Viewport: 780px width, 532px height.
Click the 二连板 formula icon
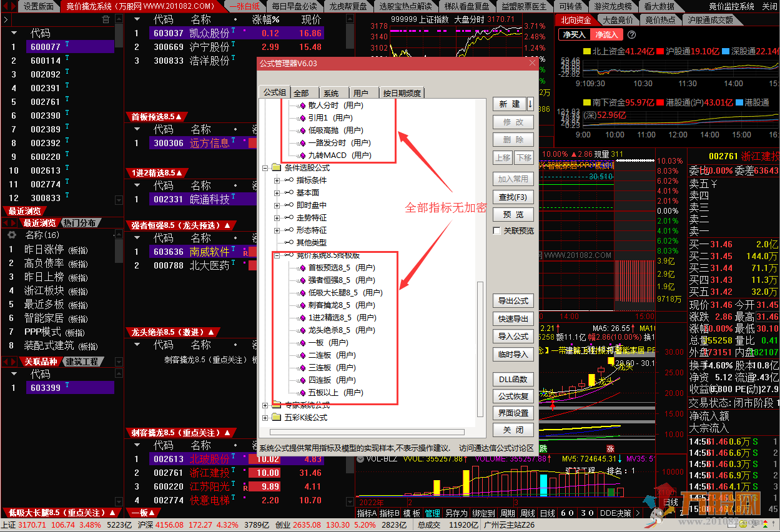303,355
